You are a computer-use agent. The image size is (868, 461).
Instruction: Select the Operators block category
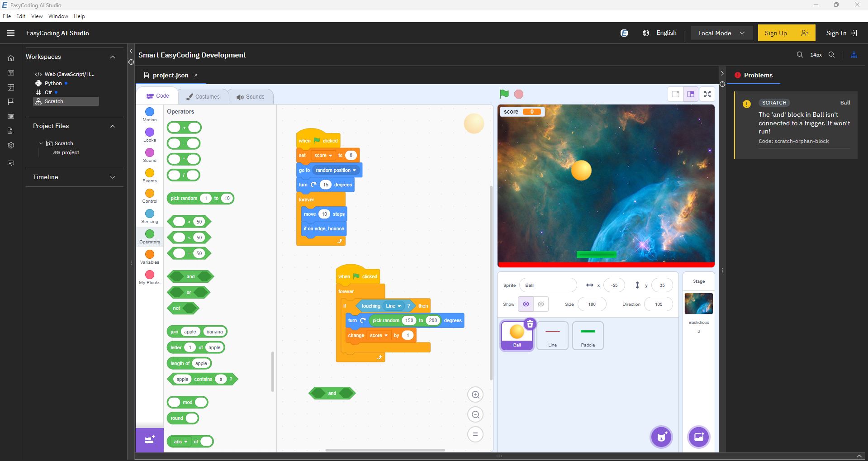tap(150, 237)
